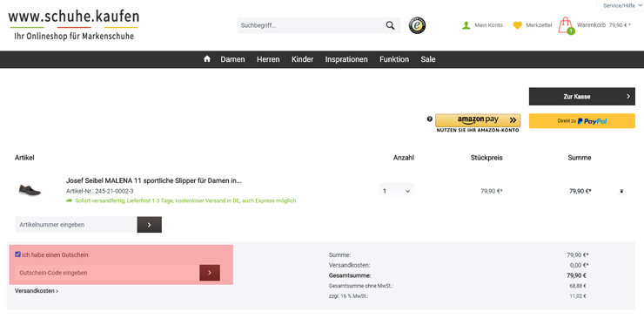
Task: Click the Amazon Pay help question icon
Action: coord(430,119)
